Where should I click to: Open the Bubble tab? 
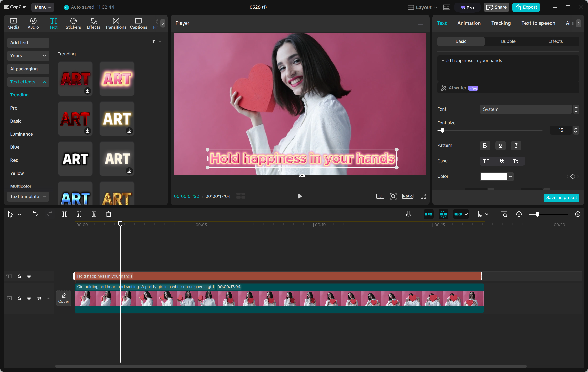coord(508,41)
